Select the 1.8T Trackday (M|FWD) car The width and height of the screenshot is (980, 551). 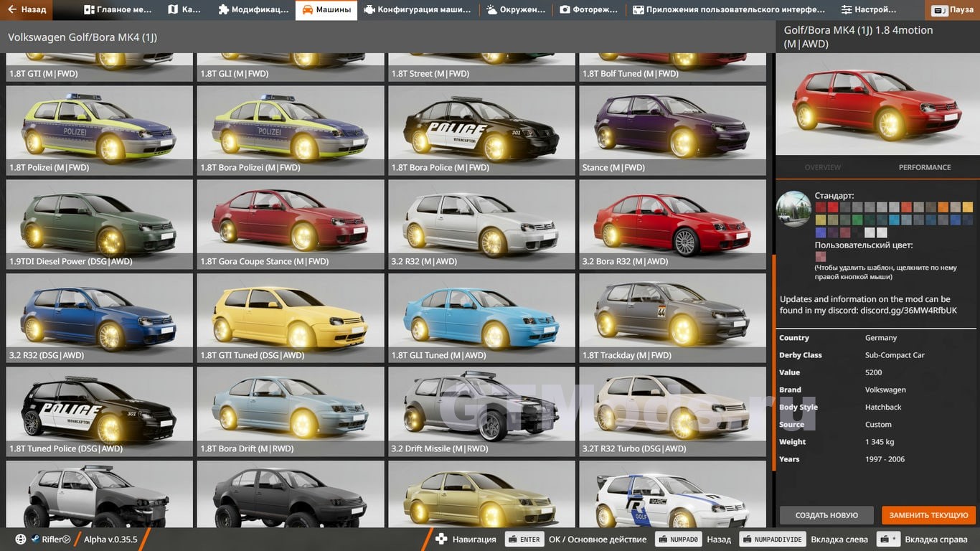tap(673, 319)
